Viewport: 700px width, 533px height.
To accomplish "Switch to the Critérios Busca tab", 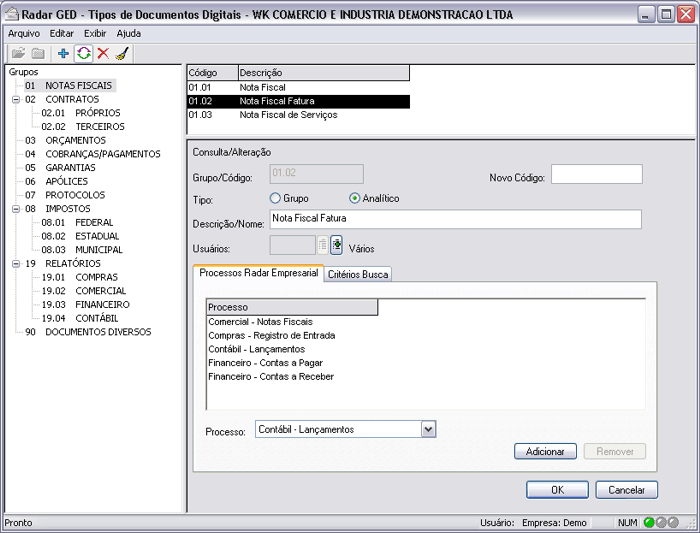I will pyautogui.click(x=357, y=274).
